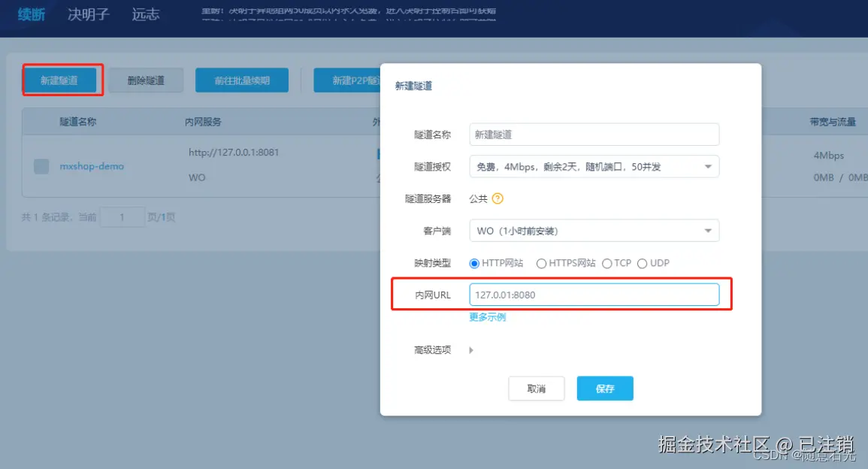This screenshot has width=868, height=469.
Task: Select the HTTPS网站 mapping type
Action: pyautogui.click(x=541, y=263)
